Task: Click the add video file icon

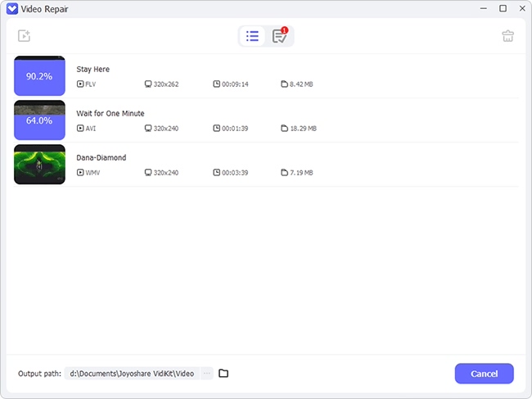Action: 24,36
